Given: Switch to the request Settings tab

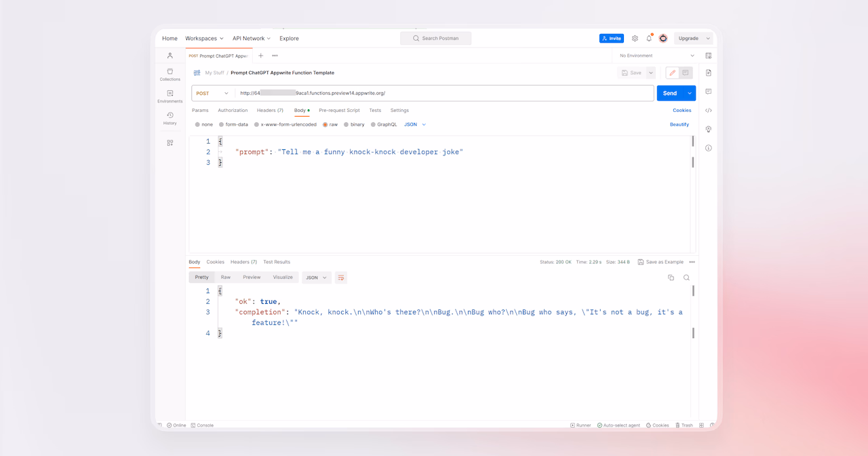Looking at the screenshot, I should click(399, 110).
